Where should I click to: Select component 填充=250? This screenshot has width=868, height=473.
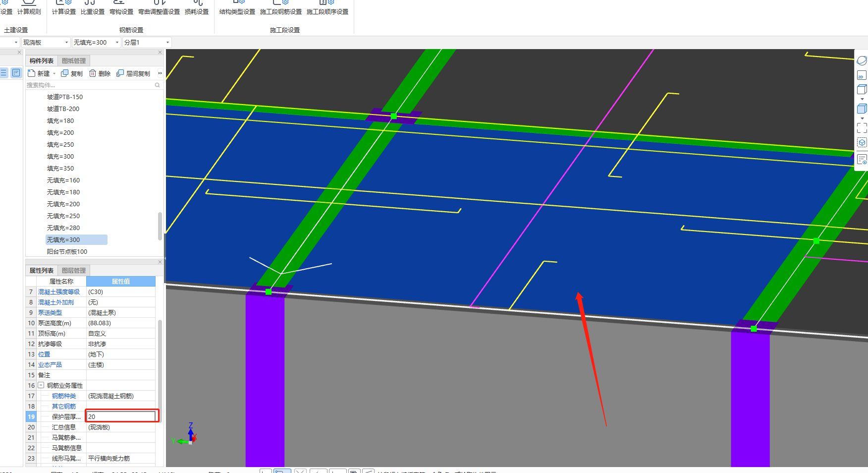60,145
